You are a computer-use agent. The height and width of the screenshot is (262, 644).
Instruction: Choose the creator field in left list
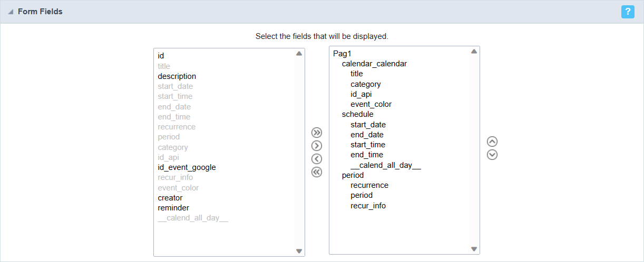170,198
